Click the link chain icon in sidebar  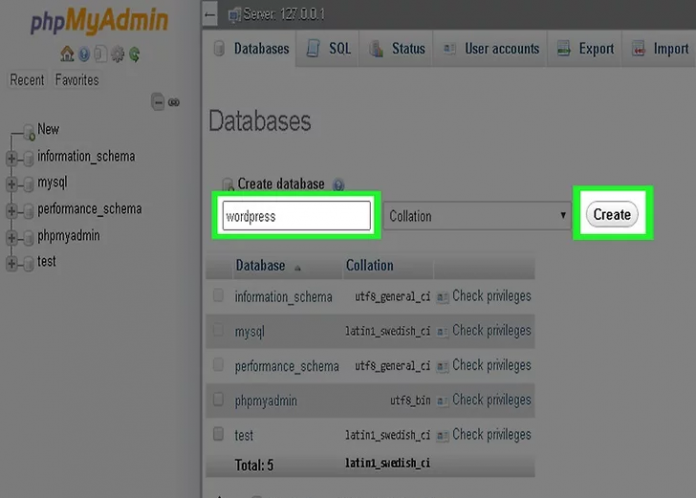click(174, 102)
